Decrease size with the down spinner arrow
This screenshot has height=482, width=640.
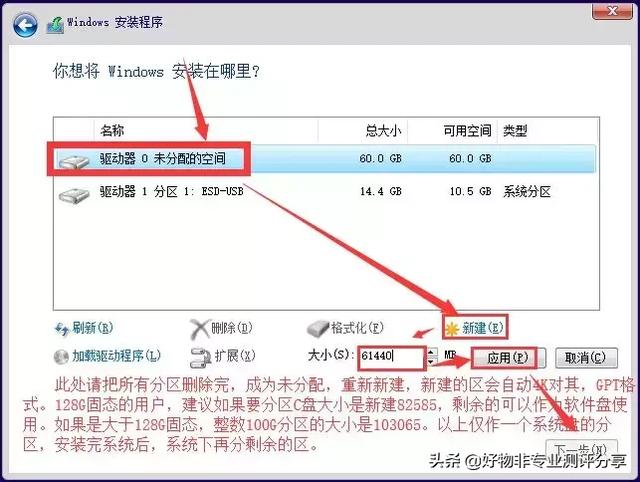pyautogui.click(x=431, y=362)
